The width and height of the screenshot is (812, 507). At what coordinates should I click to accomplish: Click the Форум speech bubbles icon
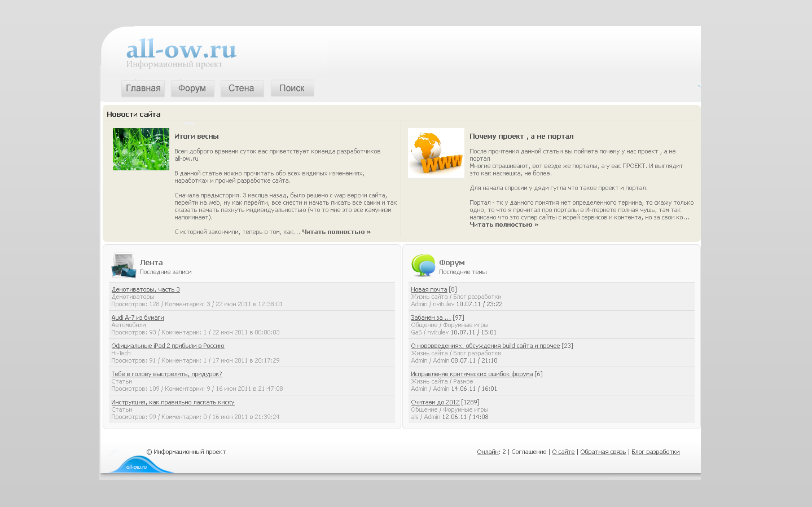pos(423,265)
